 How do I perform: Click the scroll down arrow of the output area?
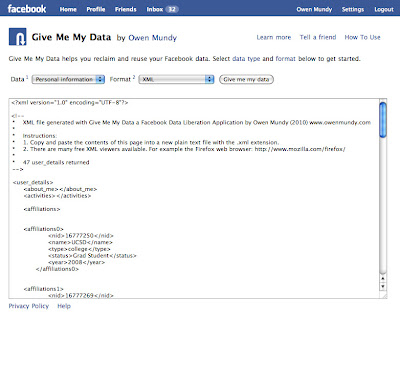[383, 286]
